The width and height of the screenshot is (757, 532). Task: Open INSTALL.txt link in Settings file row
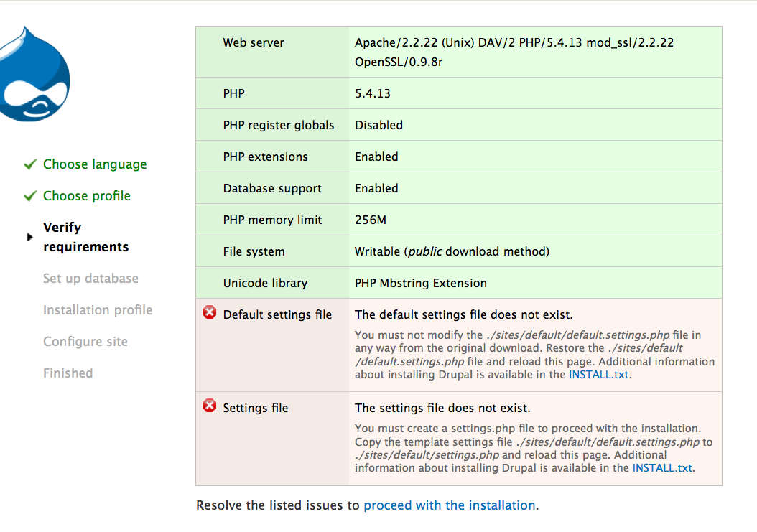pyautogui.click(x=663, y=467)
